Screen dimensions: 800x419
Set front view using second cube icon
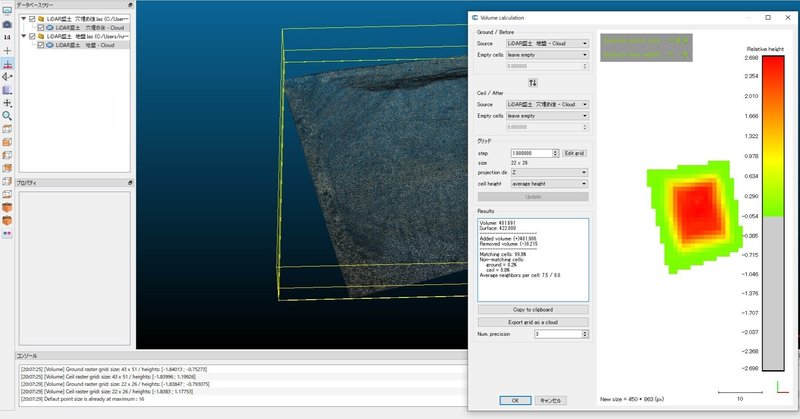pyautogui.click(x=7, y=142)
